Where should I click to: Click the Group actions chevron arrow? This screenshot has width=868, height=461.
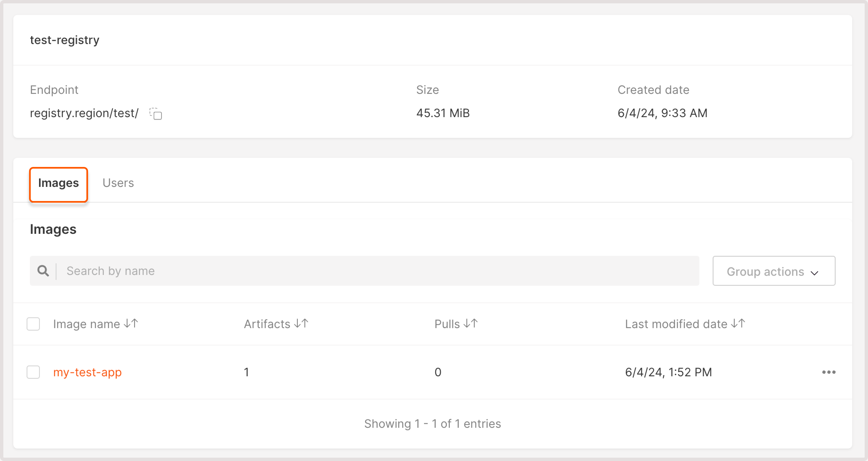tap(814, 273)
